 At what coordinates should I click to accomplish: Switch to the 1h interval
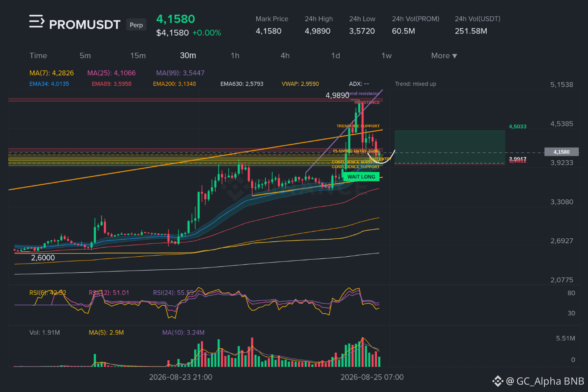pos(235,56)
